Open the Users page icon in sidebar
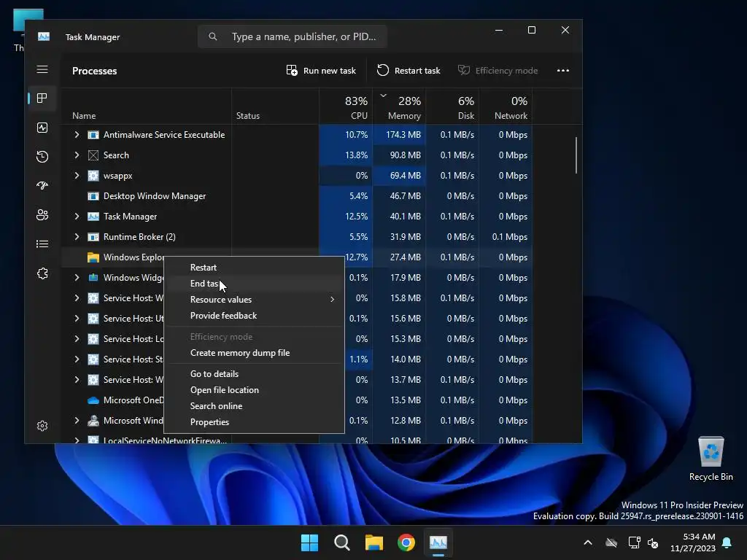 coord(42,215)
